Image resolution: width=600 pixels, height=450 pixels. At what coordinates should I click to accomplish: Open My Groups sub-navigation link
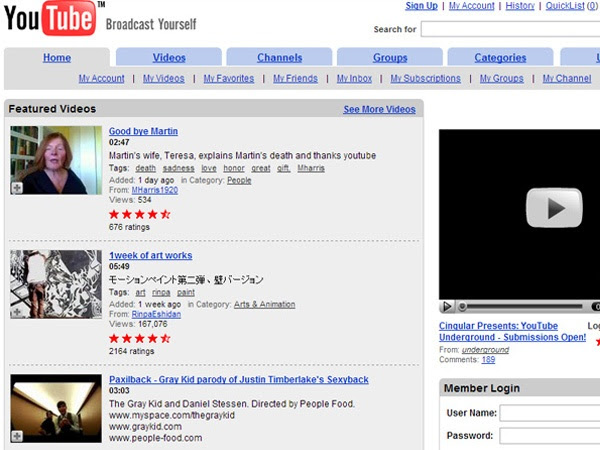point(502,78)
